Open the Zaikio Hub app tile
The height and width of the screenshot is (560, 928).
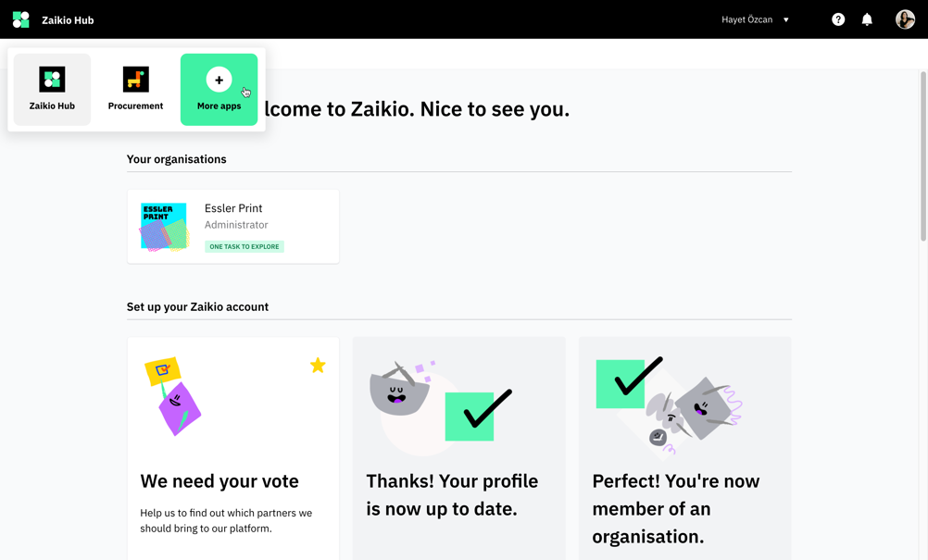pos(52,89)
